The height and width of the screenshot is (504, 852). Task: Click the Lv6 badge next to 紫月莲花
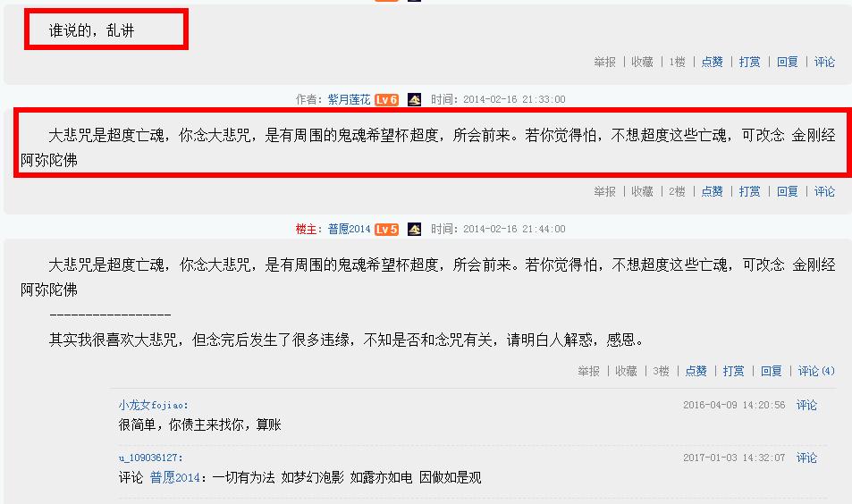(x=386, y=99)
